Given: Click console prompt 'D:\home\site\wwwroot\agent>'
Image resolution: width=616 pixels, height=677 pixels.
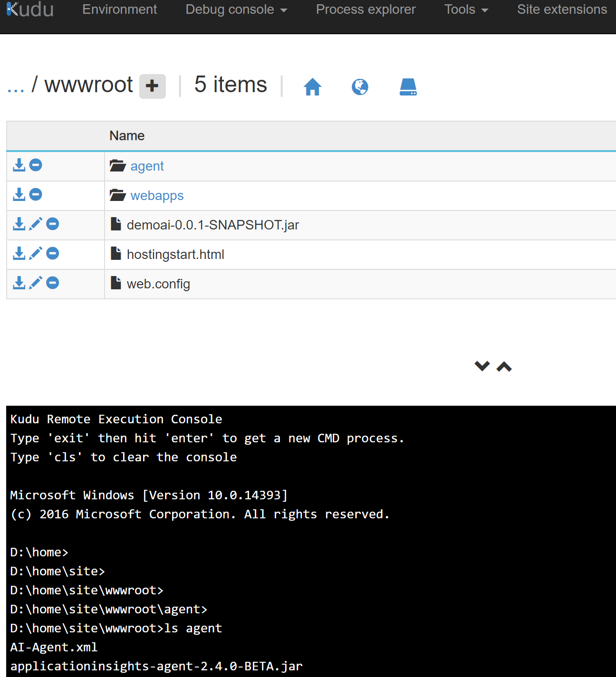Looking at the screenshot, I should (109, 610).
